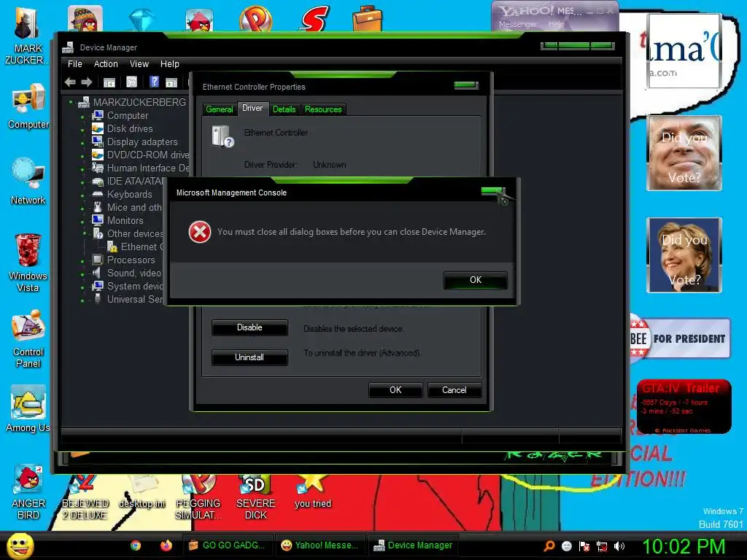Click the Uninstall button
Screen dimensions: 747x560
click(249, 357)
